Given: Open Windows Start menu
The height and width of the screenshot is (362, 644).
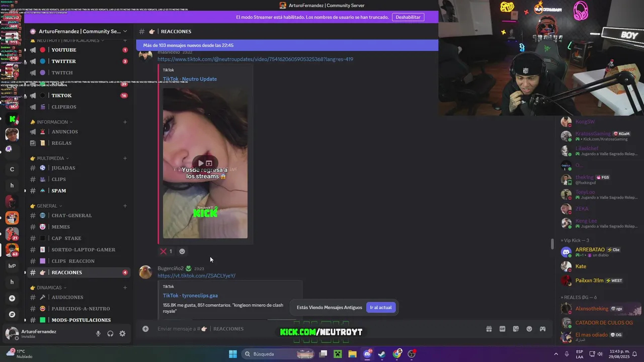Looking at the screenshot, I should [233, 354].
